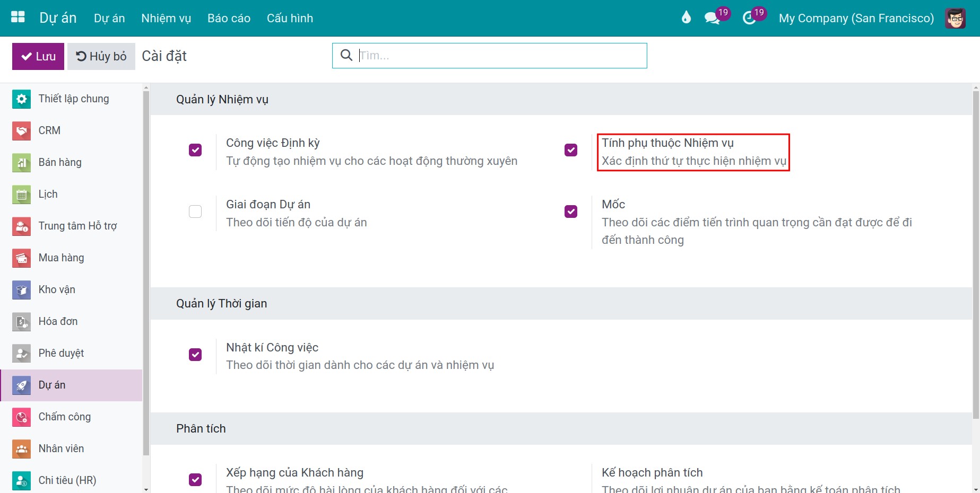This screenshot has height=493, width=980.
Task: Open My Company (San Francisco) company switcher
Action: 856,18
